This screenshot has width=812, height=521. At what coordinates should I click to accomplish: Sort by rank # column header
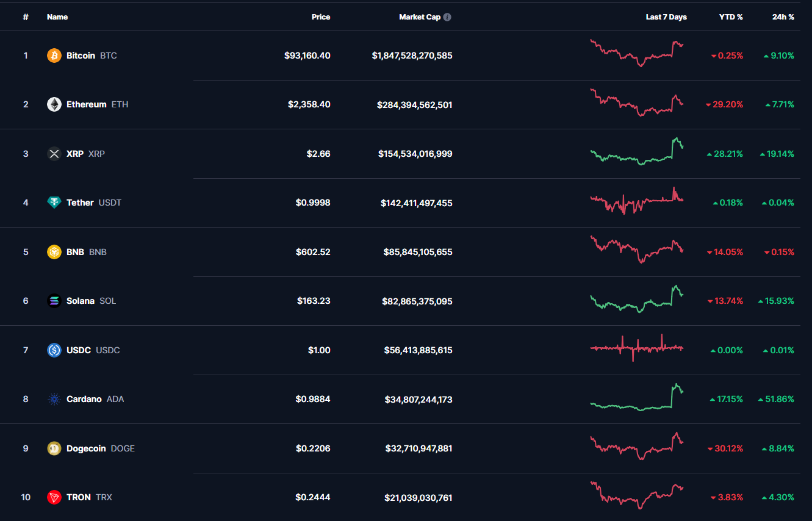click(x=26, y=17)
